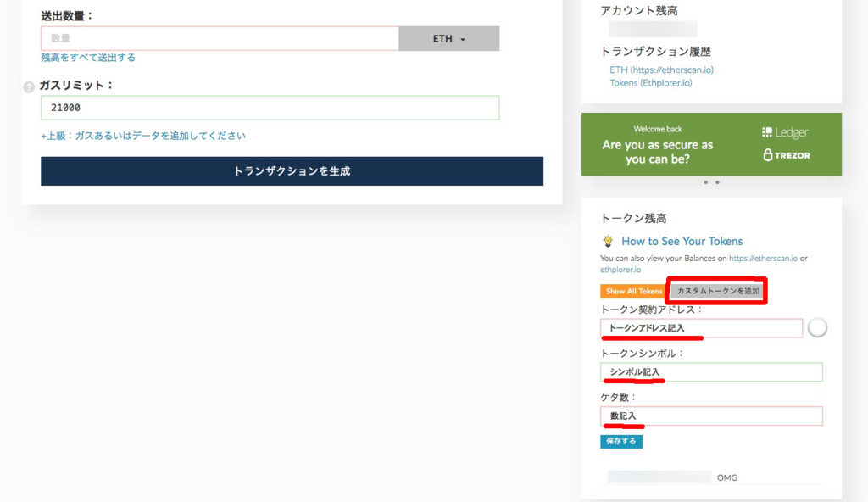Click カスタムトークンを追加 button
Image resolution: width=868 pixels, height=502 pixels.
(718, 291)
